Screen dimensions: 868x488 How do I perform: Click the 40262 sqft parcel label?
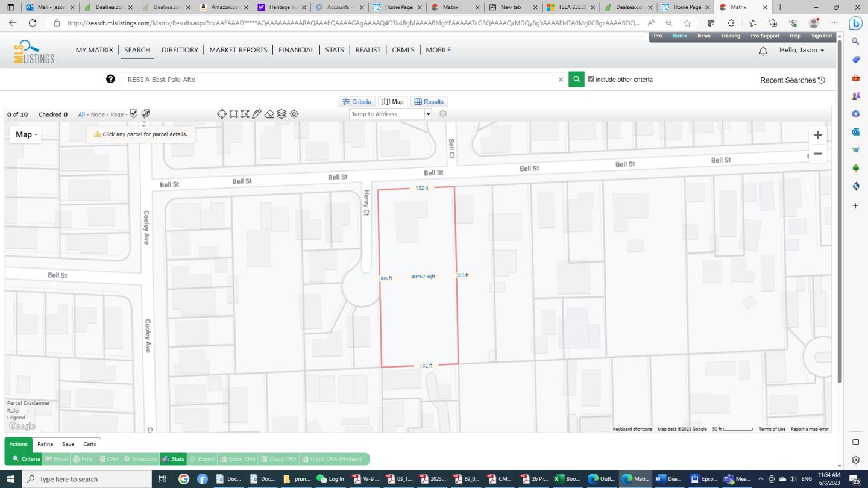coord(423,277)
